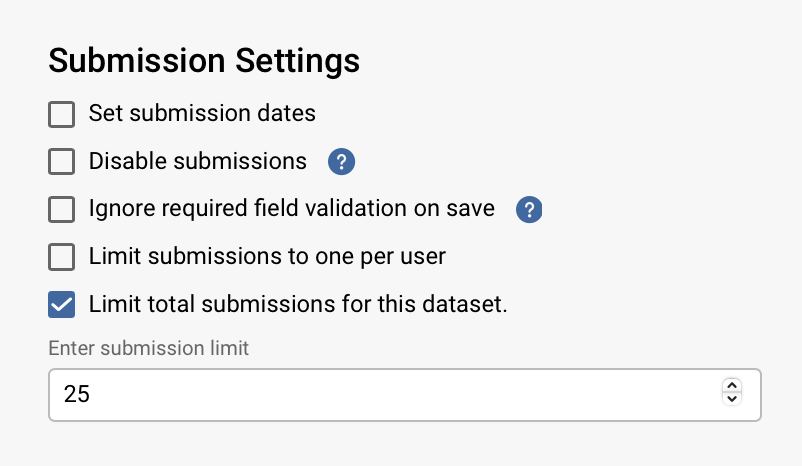The image size is (802, 466).
Task: Tick the Disable submissions checkbox
Action: pos(62,161)
